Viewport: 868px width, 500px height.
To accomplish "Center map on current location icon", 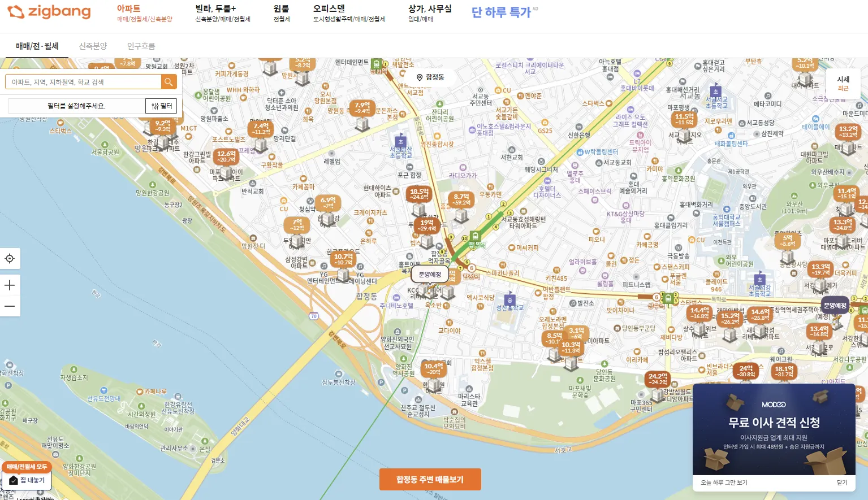I will [x=10, y=259].
